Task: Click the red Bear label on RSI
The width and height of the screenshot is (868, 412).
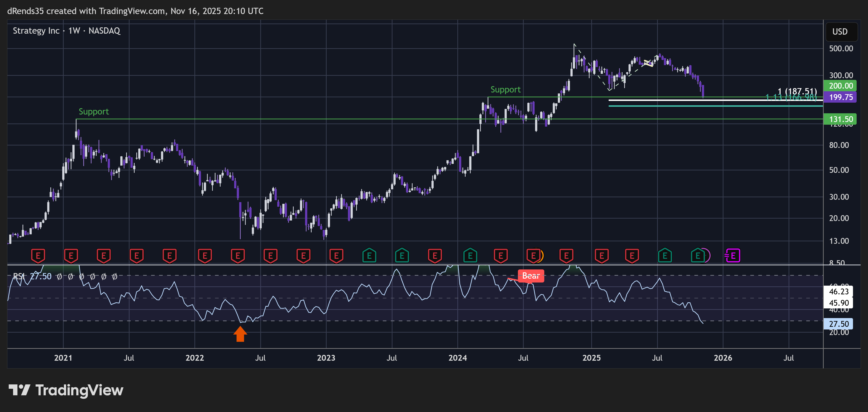Action: click(x=531, y=276)
